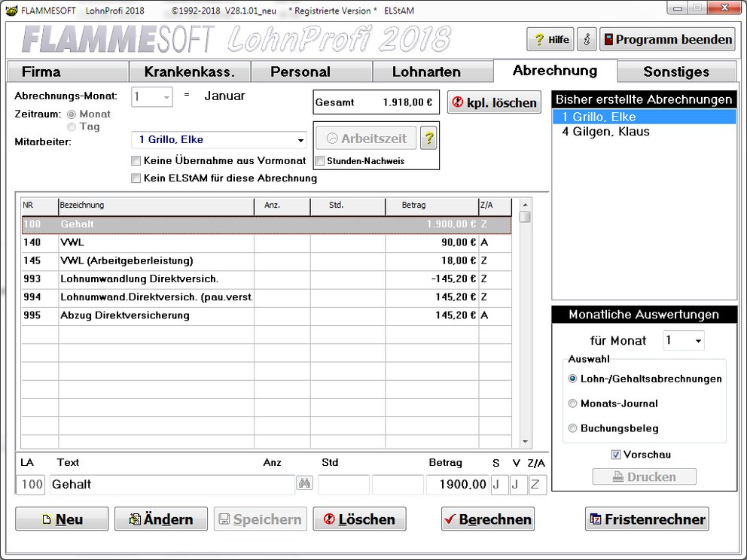
Task: Select the Buchungsbeleg radio option
Action: (x=572, y=428)
